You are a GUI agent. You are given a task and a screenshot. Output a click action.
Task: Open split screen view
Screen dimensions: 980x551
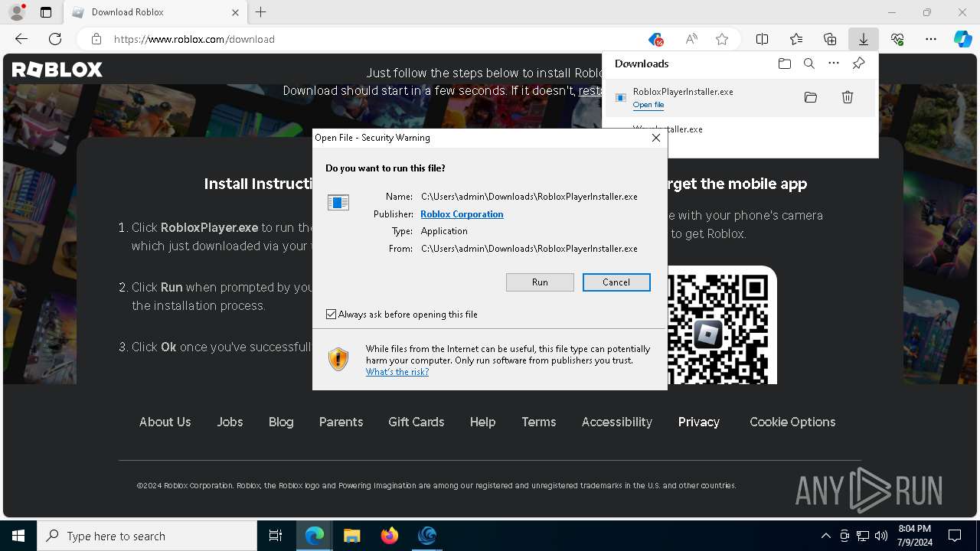click(x=762, y=39)
